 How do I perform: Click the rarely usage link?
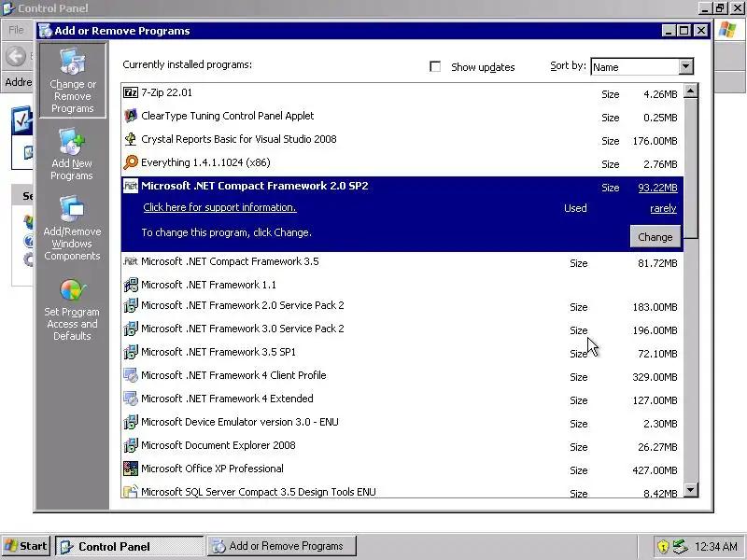(663, 208)
